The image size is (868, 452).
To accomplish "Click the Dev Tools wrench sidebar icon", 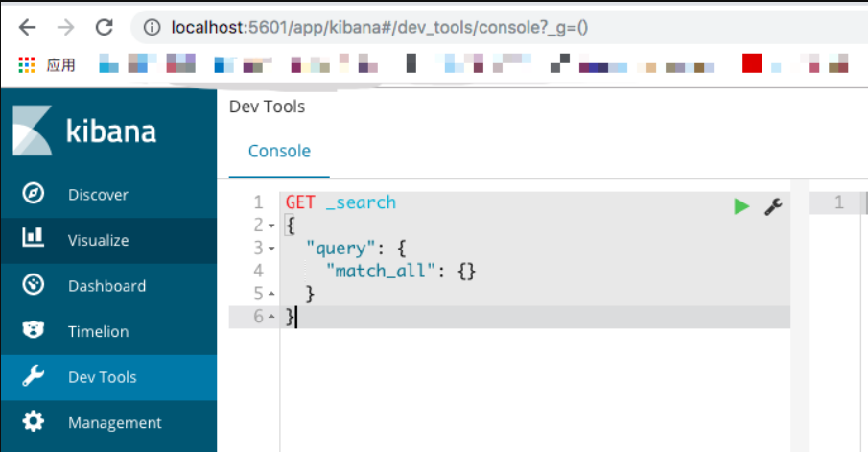I will point(34,375).
